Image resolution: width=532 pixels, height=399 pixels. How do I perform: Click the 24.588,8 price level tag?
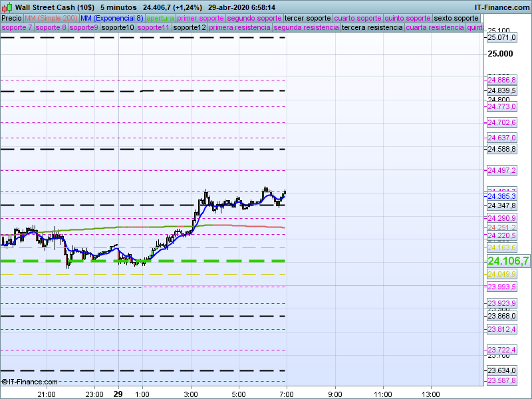pos(502,149)
